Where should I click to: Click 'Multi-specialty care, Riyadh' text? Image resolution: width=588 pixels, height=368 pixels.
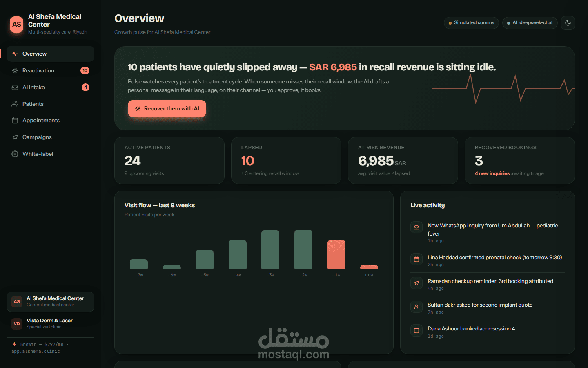[58, 32]
